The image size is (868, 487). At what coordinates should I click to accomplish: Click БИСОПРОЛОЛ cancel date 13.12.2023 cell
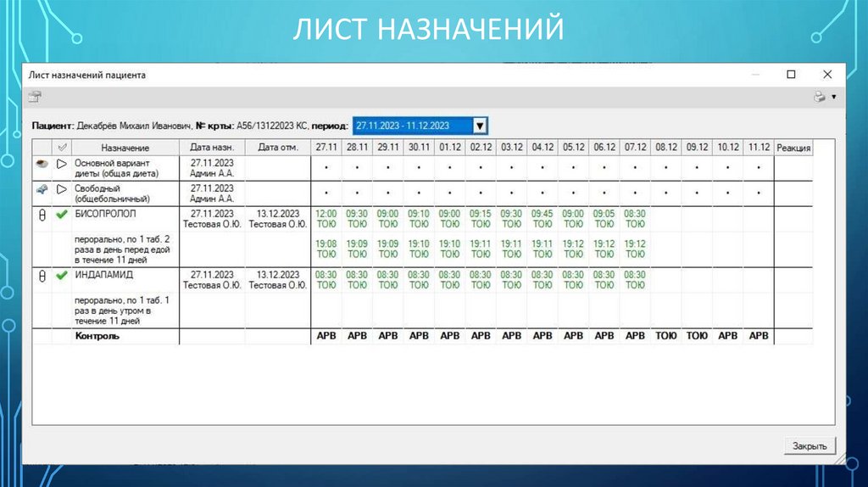[278, 219]
